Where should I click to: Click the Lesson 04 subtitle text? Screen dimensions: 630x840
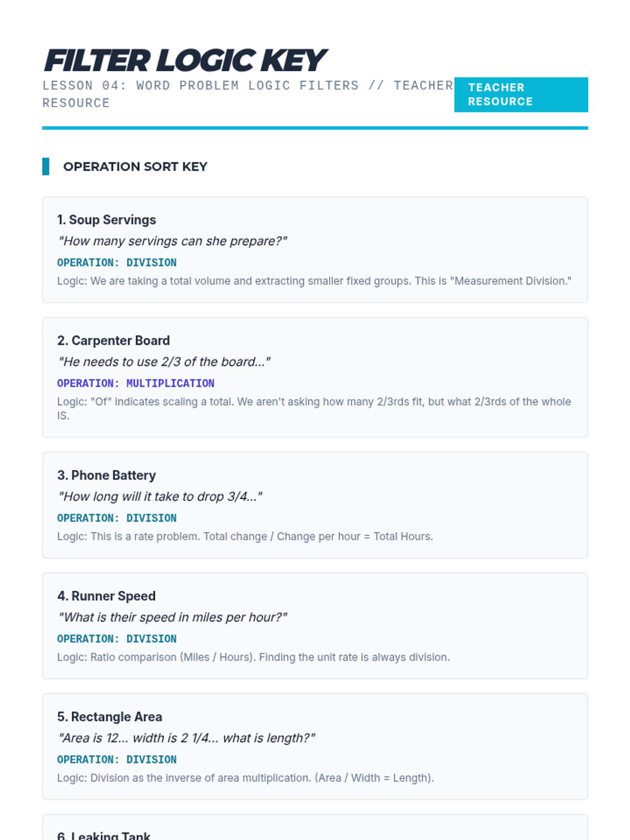pyautogui.click(x=248, y=94)
